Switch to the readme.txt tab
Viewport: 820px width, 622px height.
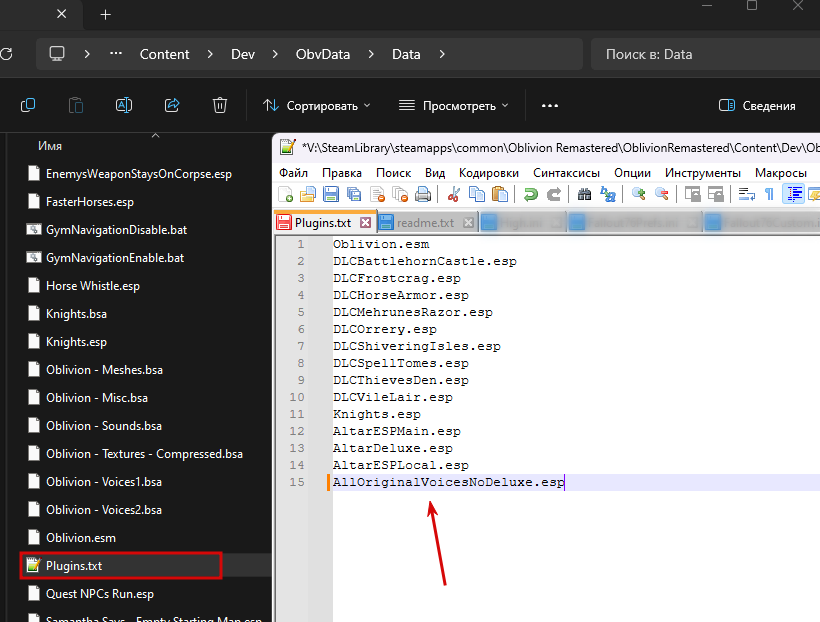click(x=425, y=223)
